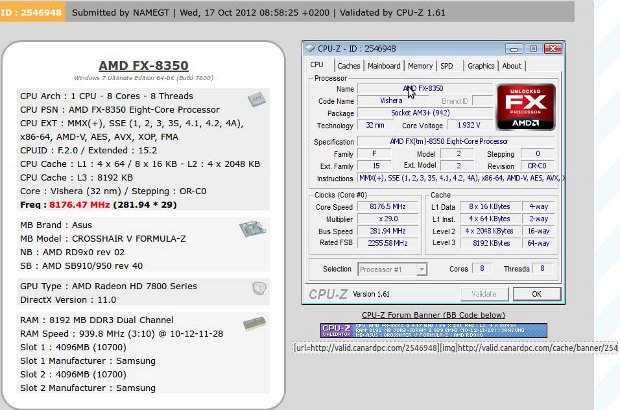Click the MB Model CROSSHAIR V FORMULA-Z line

tap(103, 239)
